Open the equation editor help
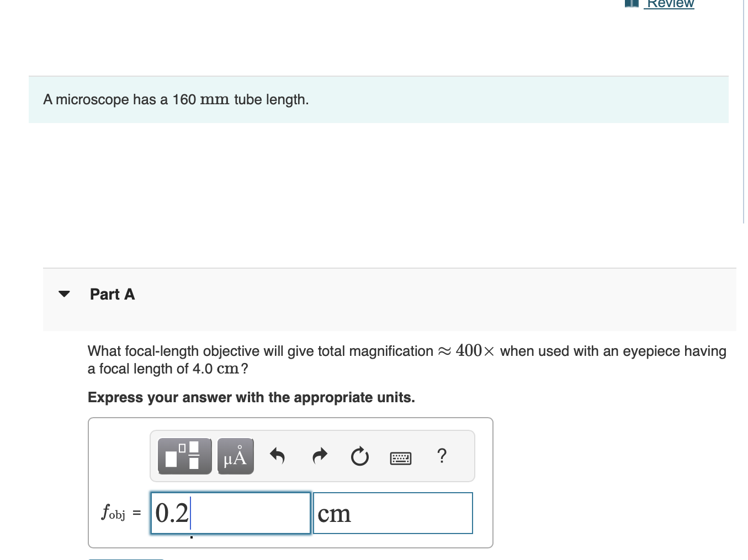Screen dimensions: 748x560 [x=441, y=456]
